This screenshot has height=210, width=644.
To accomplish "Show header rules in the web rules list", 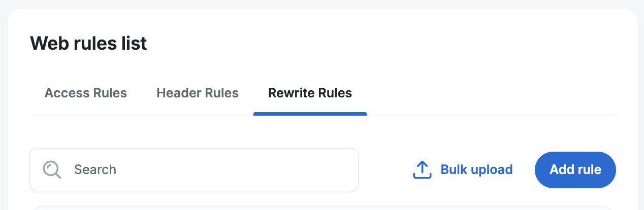I will coord(198,93).
